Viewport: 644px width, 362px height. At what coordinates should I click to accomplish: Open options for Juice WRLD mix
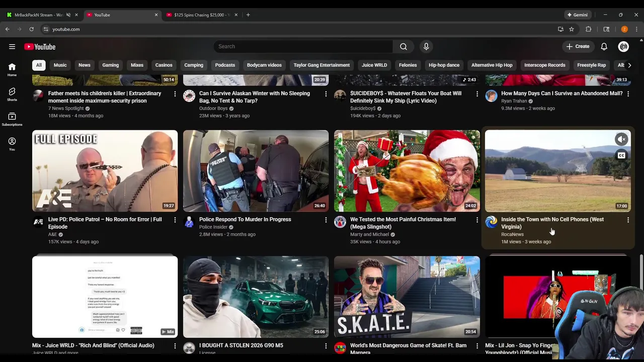click(175, 346)
